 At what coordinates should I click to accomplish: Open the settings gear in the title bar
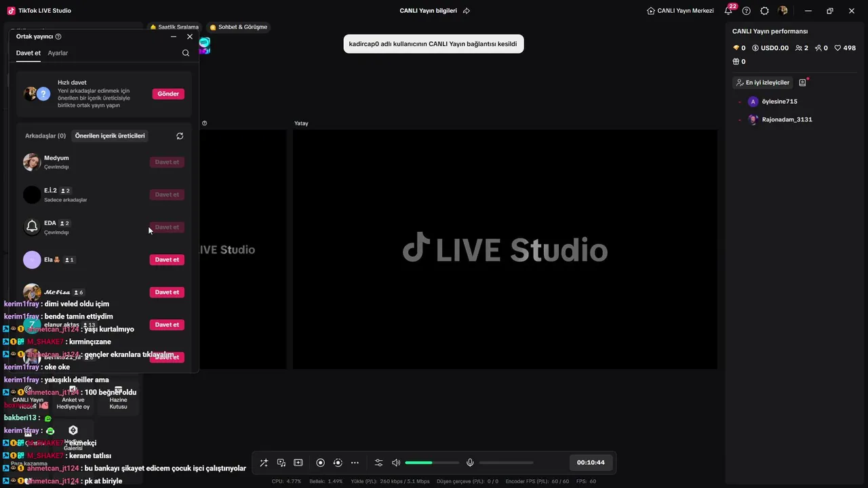[x=765, y=11]
